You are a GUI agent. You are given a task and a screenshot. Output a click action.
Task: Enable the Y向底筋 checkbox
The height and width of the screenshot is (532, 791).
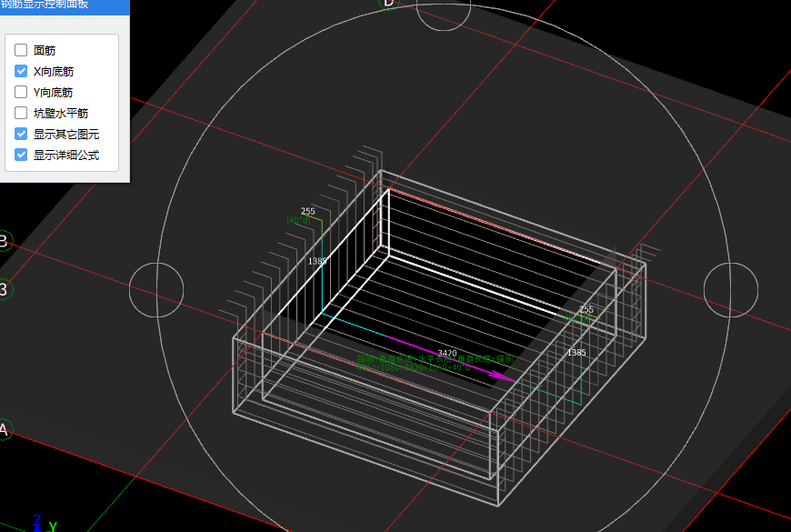pyautogui.click(x=21, y=92)
